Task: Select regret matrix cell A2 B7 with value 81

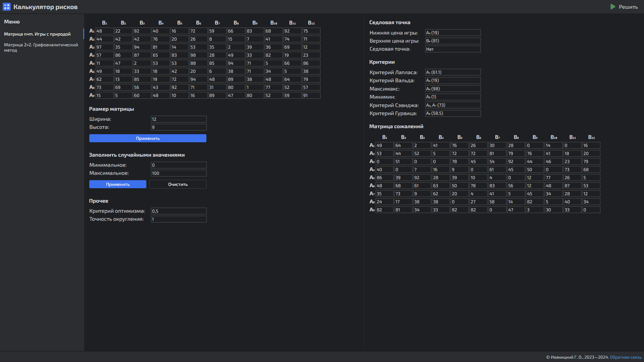Action: tap(497, 153)
